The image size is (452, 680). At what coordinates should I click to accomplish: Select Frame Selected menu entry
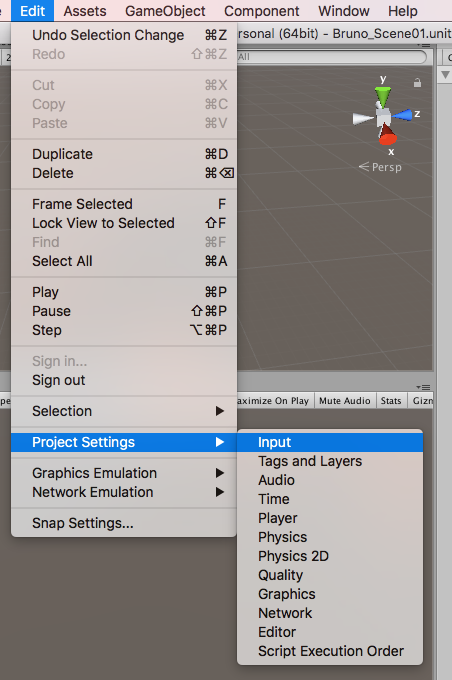pyautogui.click(x=124, y=204)
